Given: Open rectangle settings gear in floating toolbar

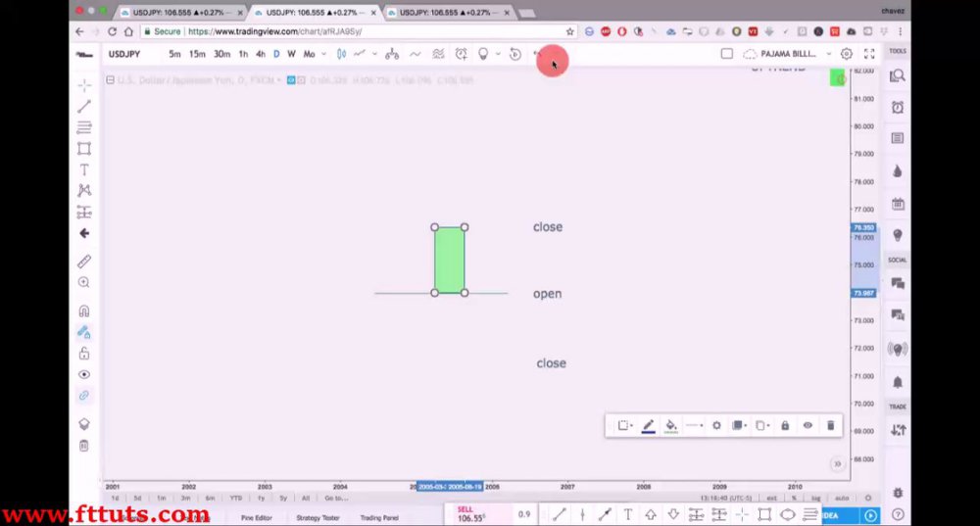Looking at the screenshot, I should coord(717,426).
